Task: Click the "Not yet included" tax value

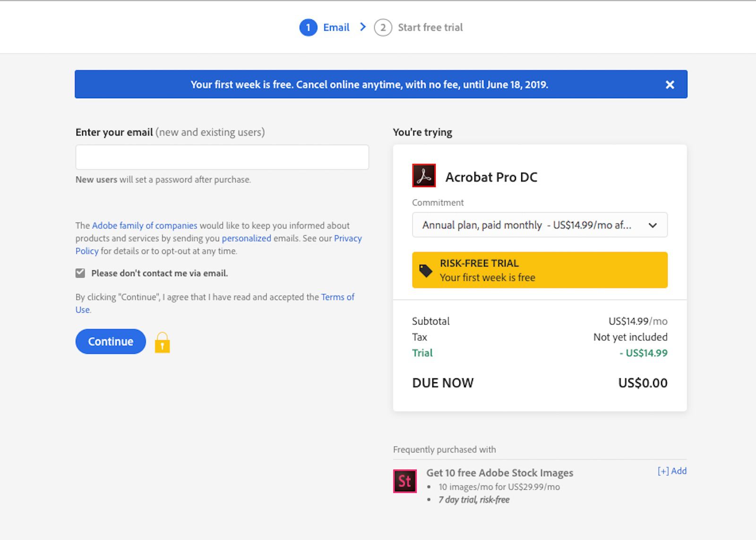Action: click(x=630, y=337)
